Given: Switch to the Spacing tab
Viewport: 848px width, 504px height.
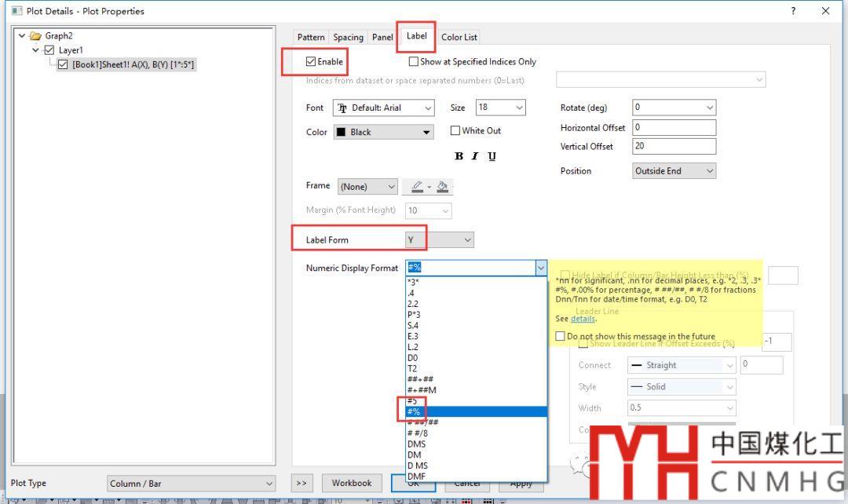Looking at the screenshot, I should 349,37.
